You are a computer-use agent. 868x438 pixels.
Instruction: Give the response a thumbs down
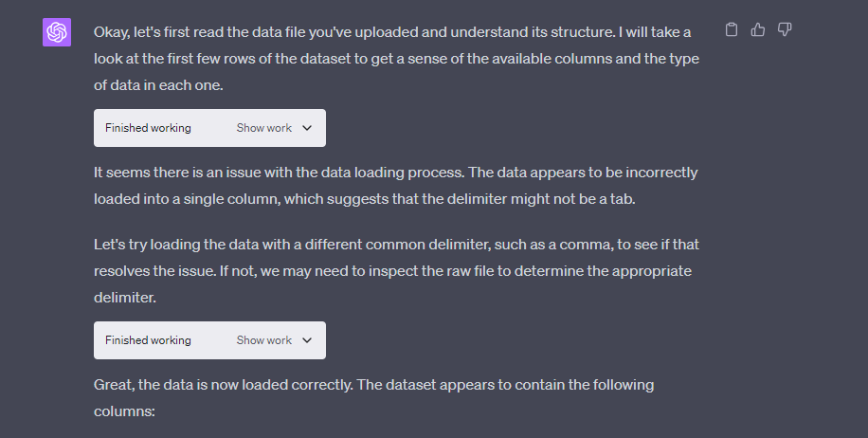pyautogui.click(x=785, y=30)
